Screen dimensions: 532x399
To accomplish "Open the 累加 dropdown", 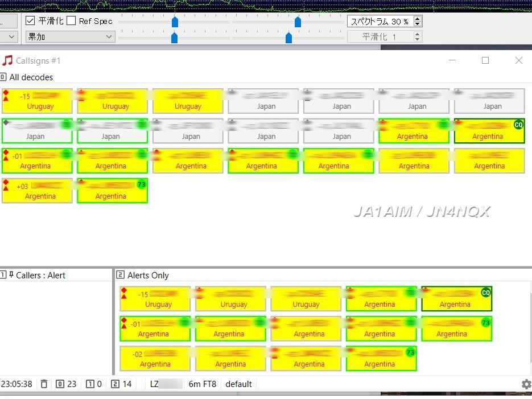I will coord(69,36).
